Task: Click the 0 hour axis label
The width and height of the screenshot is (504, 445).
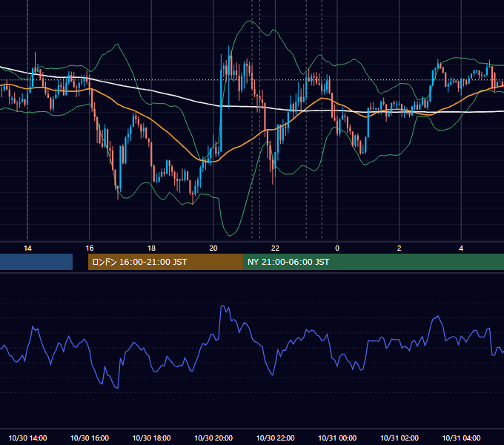Action: coord(337,248)
